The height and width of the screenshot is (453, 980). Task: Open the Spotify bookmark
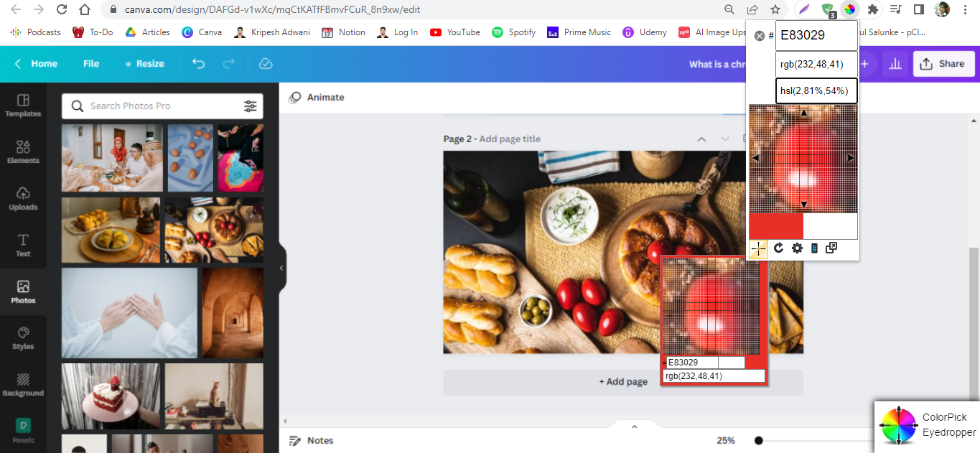tap(514, 32)
